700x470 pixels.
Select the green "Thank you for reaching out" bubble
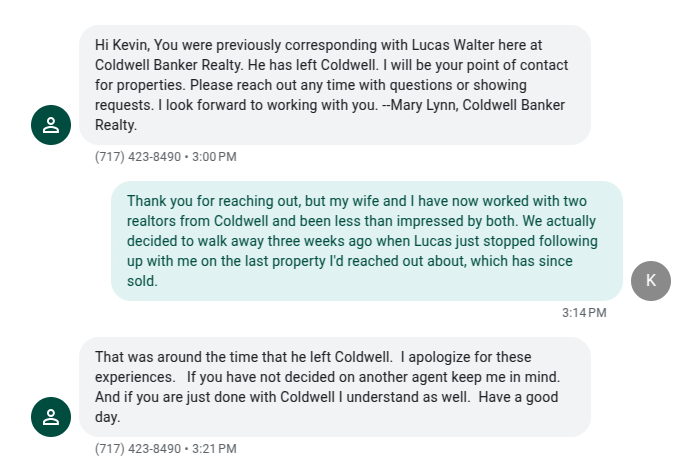click(x=366, y=241)
